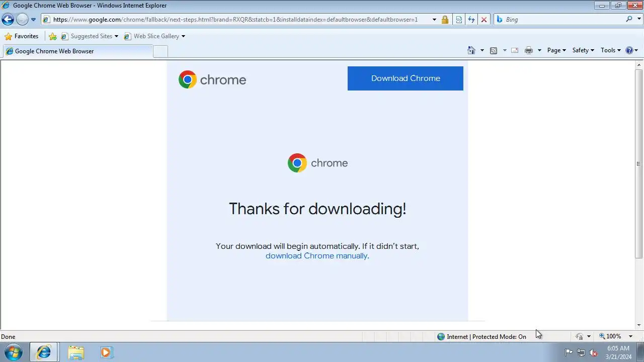Expand the privacy report dropdown arrow
Viewport: 644px width, 362px height.
[x=589, y=337]
